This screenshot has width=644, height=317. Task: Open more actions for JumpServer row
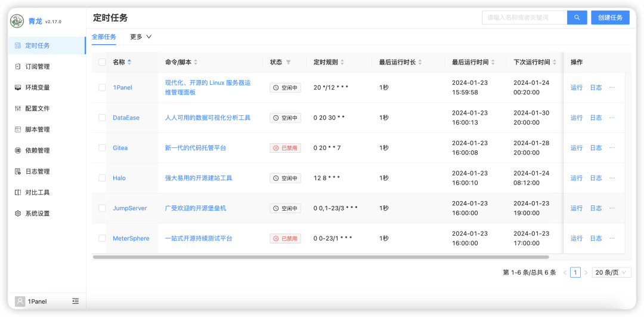[612, 208]
